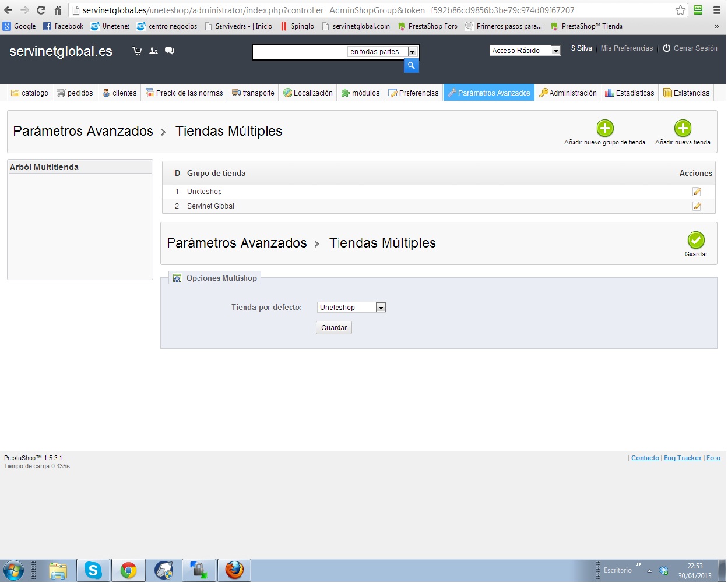Click the 'Contacto' footer link
Screen dimensions: 728x583
[645, 458]
